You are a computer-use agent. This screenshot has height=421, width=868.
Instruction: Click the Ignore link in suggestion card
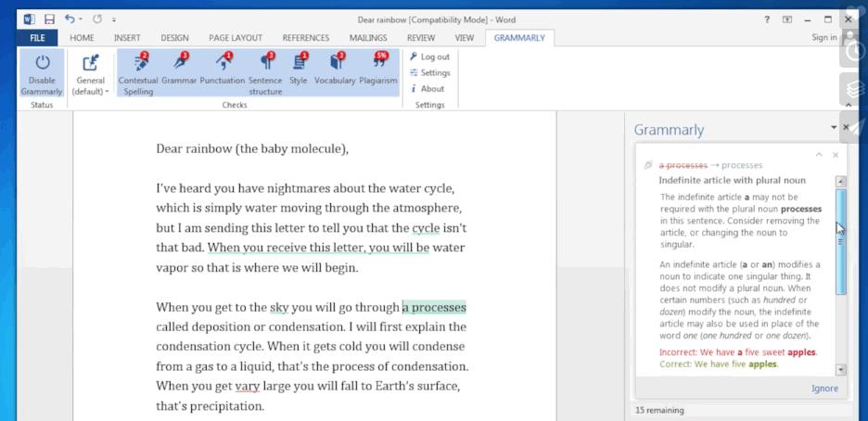[824, 389]
